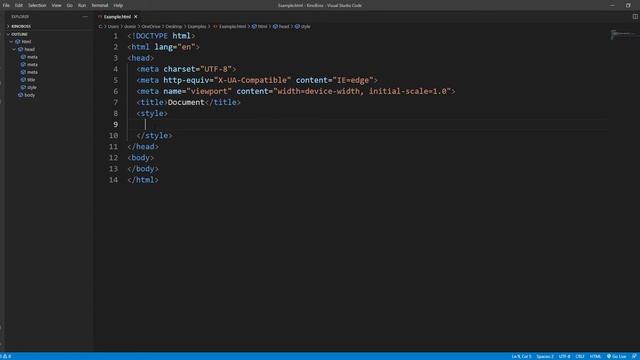Click the Users breadcrumb segment
This screenshot has height=360, width=640.
(113, 27)
